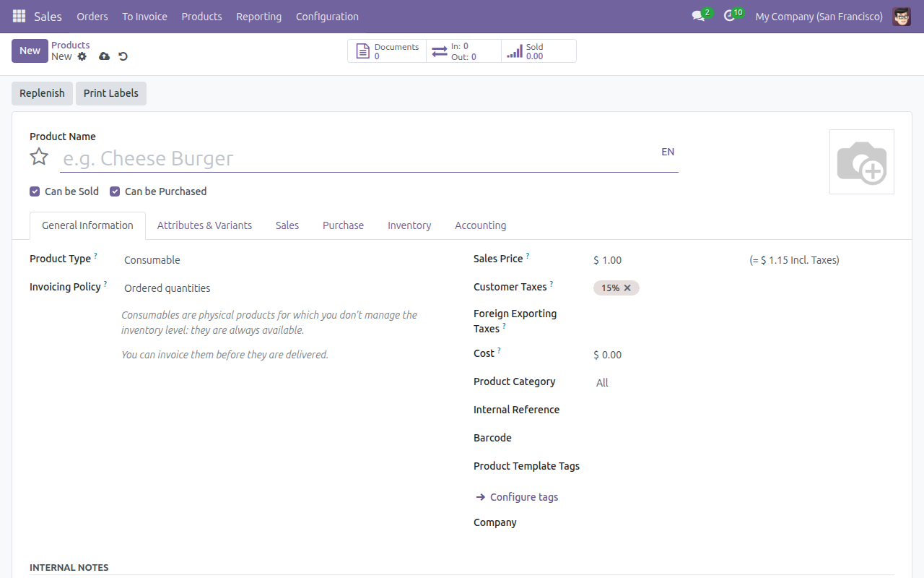
Task: Remove the 15% customer tax tag
Action: (627, 288)
